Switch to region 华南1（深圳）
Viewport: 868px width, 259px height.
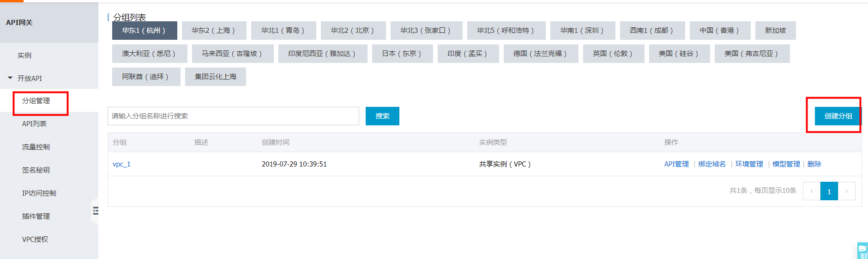coord(583,31)
